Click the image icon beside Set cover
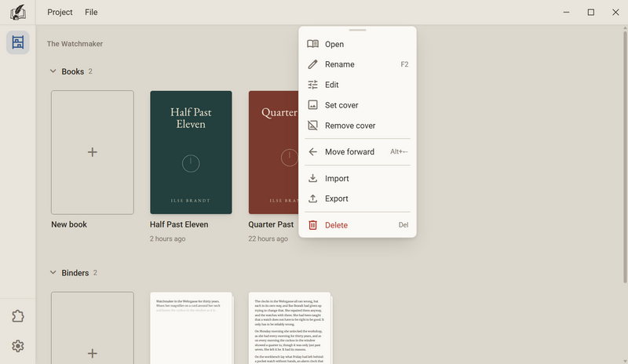Screen dimensions: 628x364 point(312,105)
